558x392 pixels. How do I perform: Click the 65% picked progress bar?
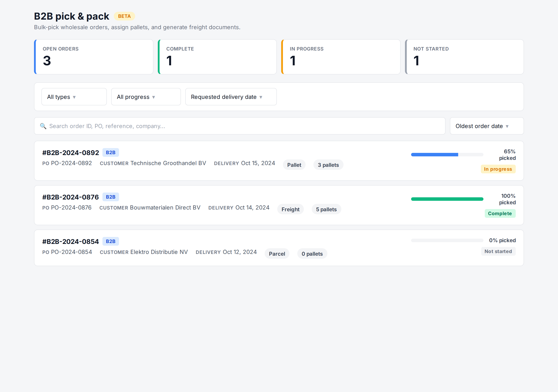pos(447,155)
